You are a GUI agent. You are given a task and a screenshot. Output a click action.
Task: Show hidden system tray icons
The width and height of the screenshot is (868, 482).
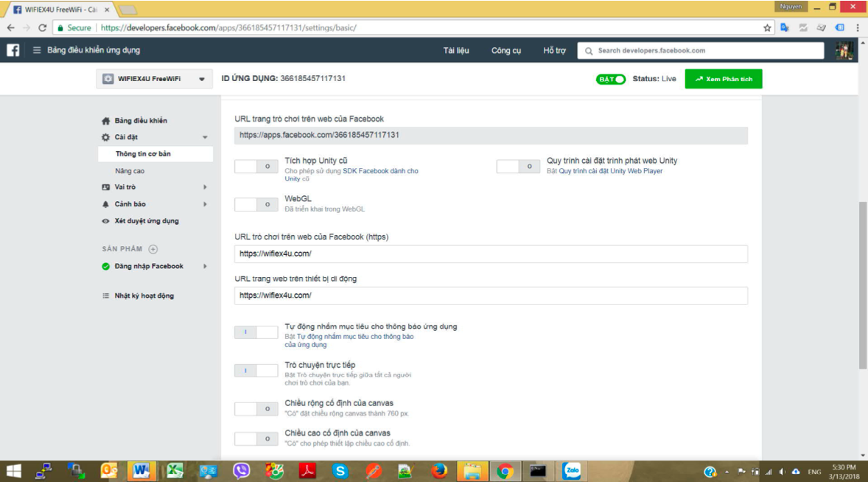pos(727,472)
